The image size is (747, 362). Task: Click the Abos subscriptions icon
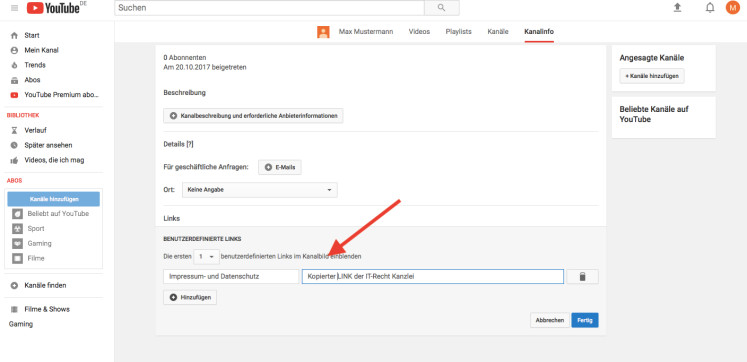pos(14,80)
